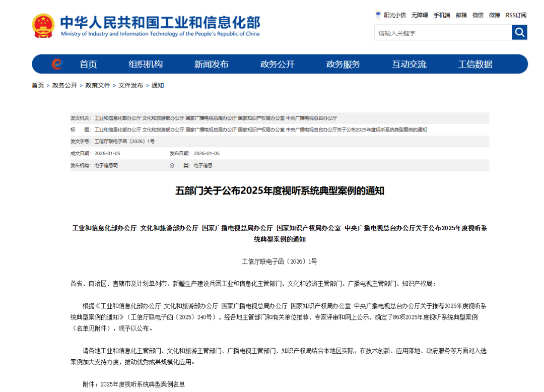Select 新闻发布 in the navigation bar
This screenshot has height=392, width=544.
click(212, 64)
